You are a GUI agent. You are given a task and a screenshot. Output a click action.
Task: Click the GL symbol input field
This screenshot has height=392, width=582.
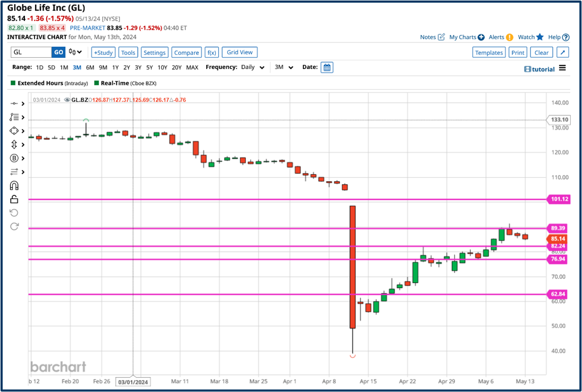(x=31, y=52)
